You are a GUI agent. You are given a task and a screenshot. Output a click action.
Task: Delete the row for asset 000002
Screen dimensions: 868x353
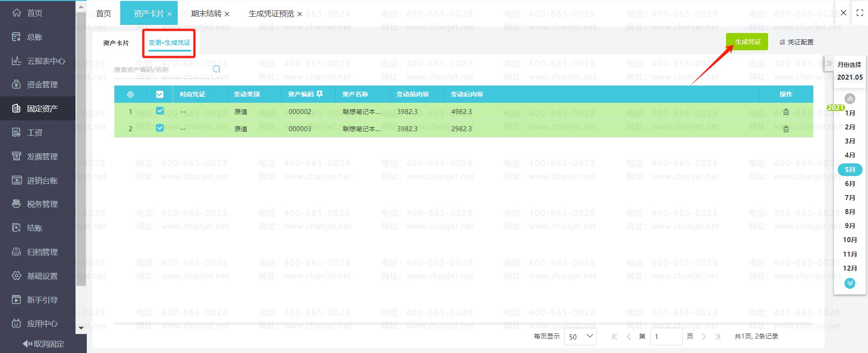786,112
